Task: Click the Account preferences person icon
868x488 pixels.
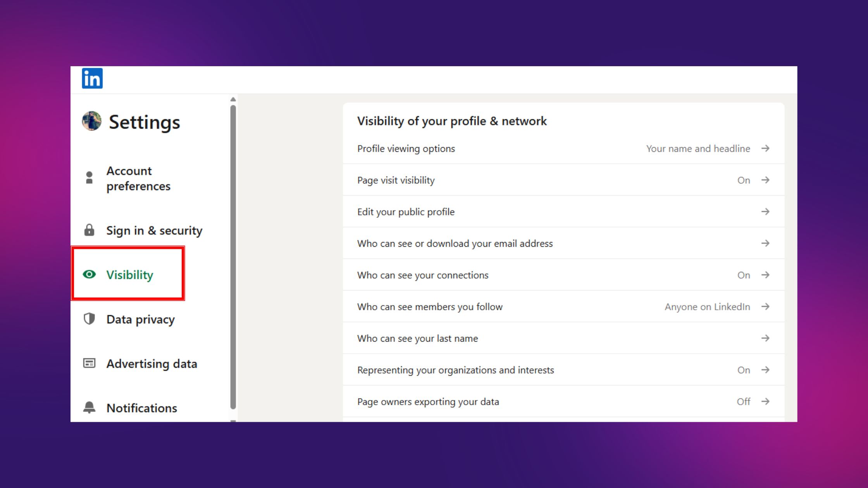Action: [x=89, y=178]
